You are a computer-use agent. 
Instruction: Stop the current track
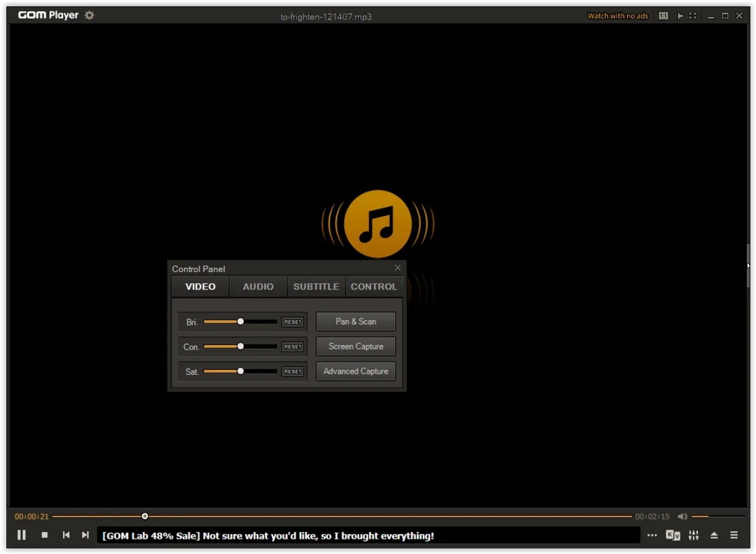click(45, 535)
